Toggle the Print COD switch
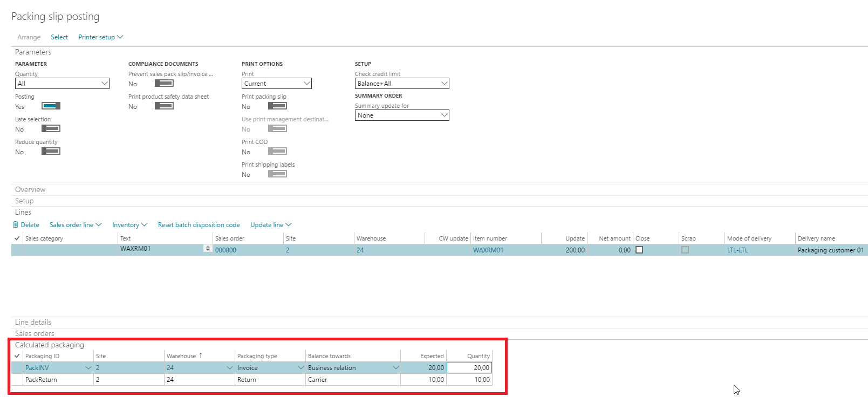 (x=277, y=152)
